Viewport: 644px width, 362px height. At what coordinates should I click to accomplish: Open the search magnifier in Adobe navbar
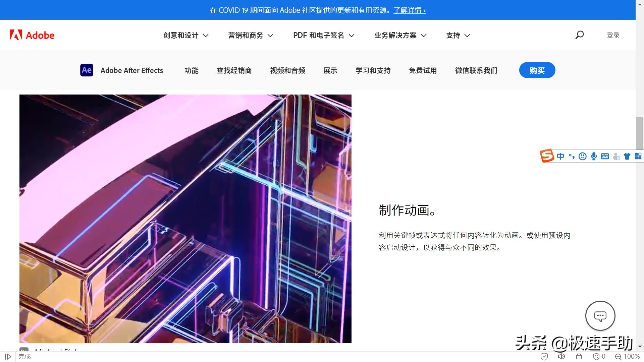[579, 35]
